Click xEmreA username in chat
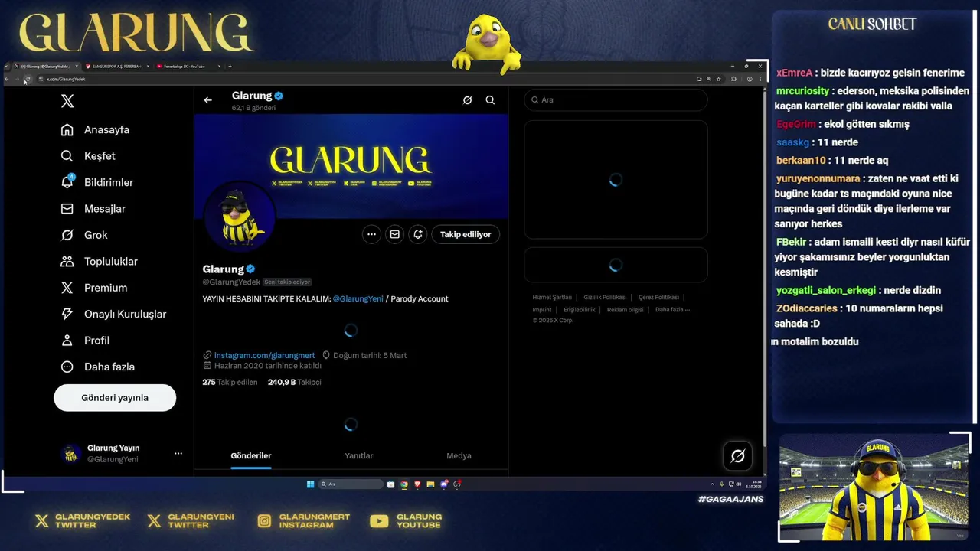The width and height of the screenshot is (980, 551). 794,73
